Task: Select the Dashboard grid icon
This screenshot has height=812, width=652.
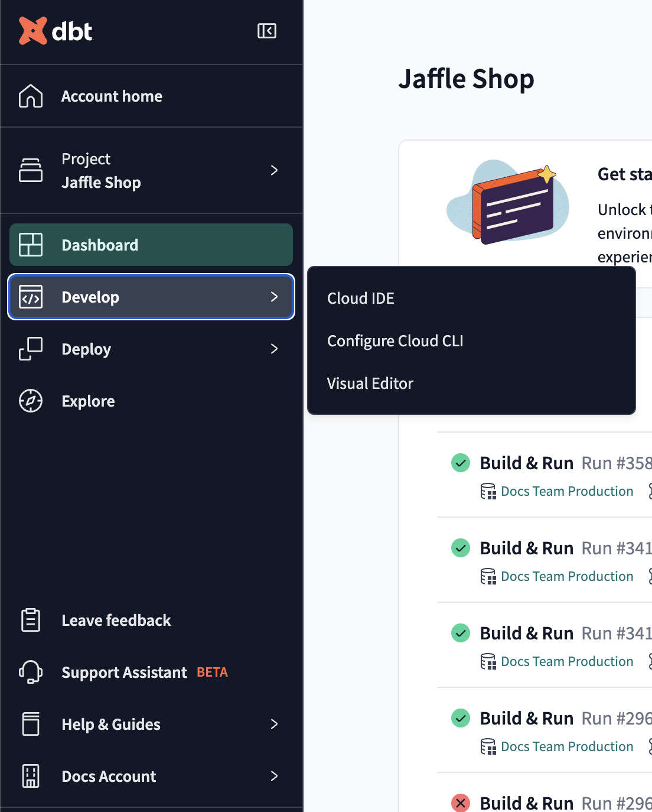Action: point(31,244)
